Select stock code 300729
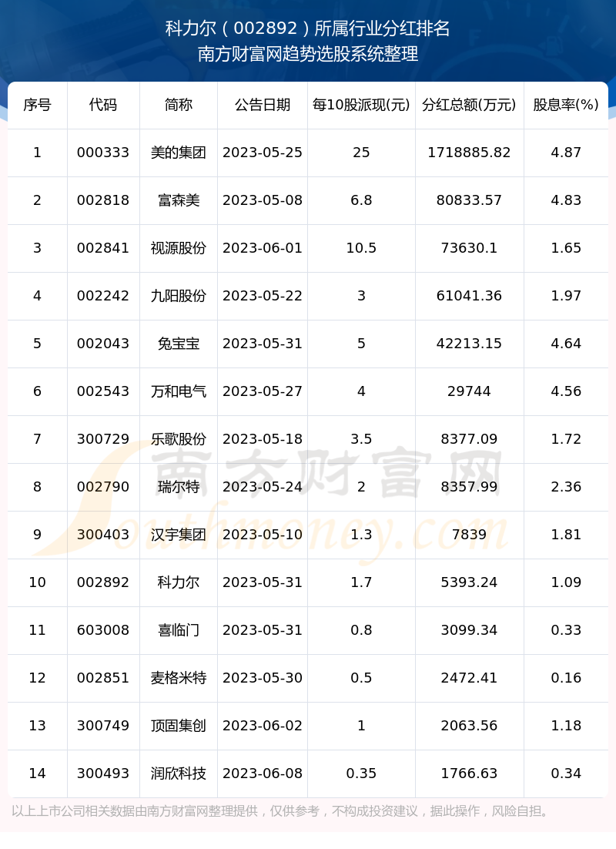 [x=103, y=439]
